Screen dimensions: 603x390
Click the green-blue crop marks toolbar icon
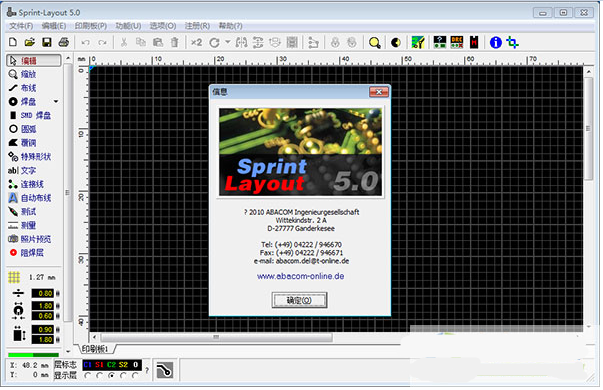(512, 42)
